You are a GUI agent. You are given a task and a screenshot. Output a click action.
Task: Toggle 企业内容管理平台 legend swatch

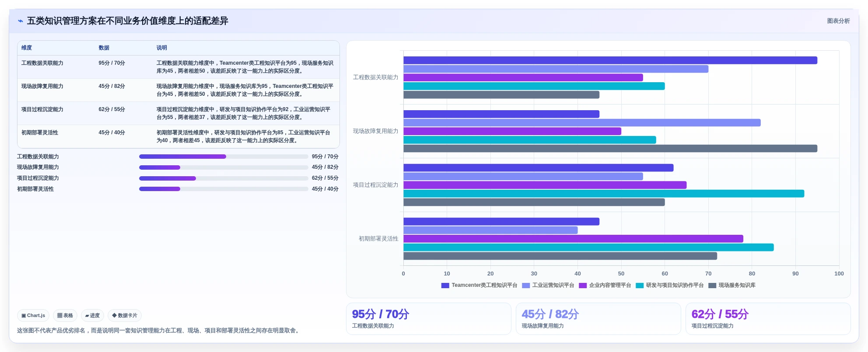pos(583,286)
